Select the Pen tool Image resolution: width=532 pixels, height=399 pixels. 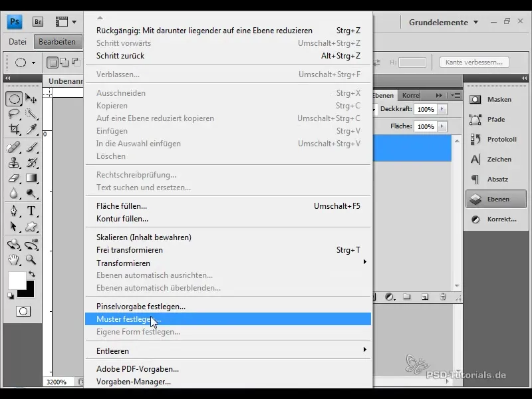coord(14,211)
